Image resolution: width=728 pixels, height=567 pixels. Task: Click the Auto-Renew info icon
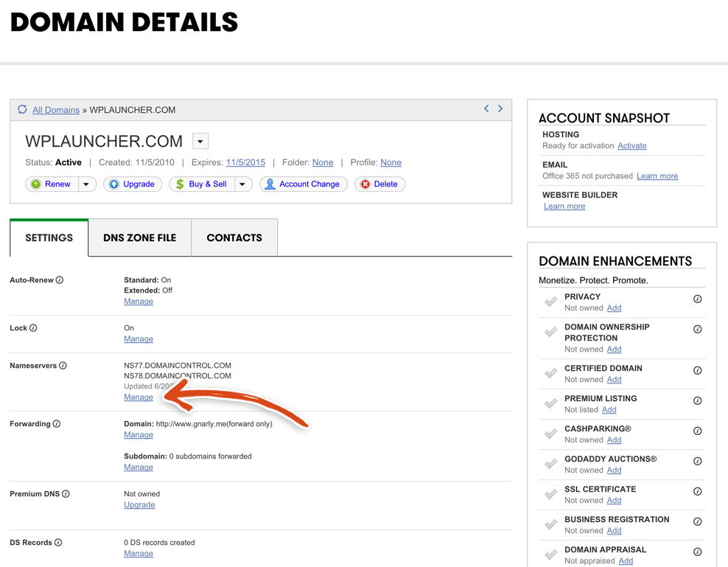60,279
